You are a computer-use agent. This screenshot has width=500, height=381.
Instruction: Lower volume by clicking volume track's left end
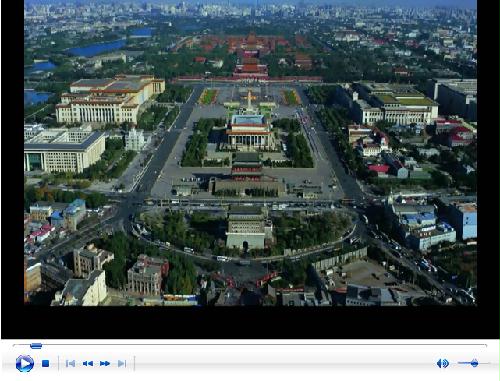[x=460, y=363]
